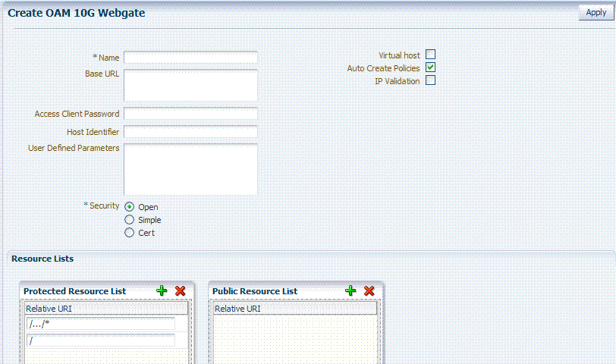Click the IP Validation label

(x=398, y=81)
